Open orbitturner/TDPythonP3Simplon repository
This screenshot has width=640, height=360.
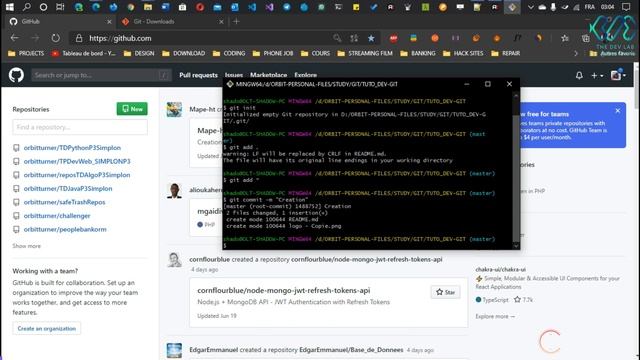(x=72, y=148)
